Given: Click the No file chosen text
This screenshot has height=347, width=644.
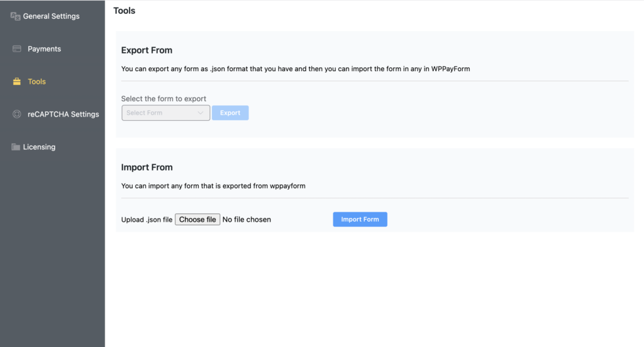Looking at the screenshot, I should [x=247, y=220].
